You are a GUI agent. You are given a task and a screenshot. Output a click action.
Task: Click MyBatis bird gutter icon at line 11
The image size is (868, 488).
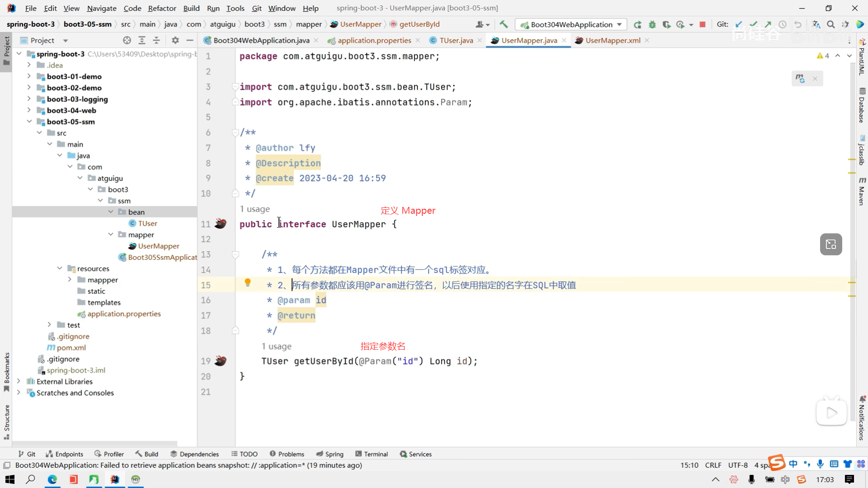tap(220, 224)
